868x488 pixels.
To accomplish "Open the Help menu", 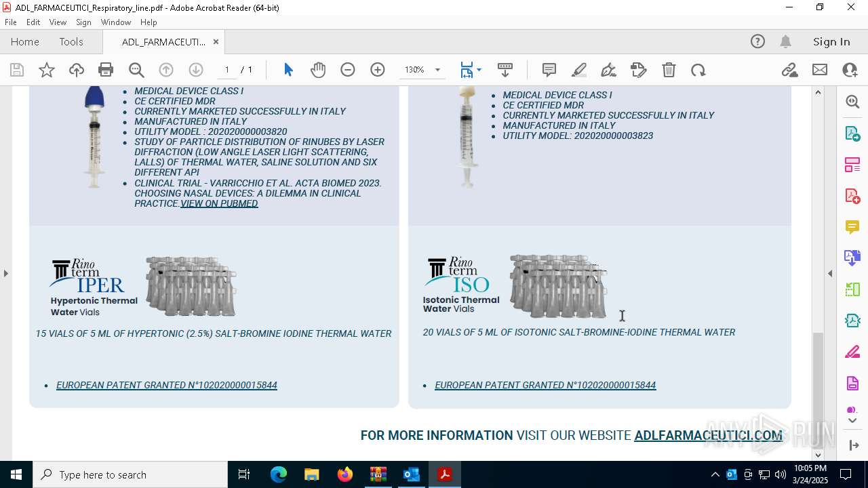I will [149, 22].
